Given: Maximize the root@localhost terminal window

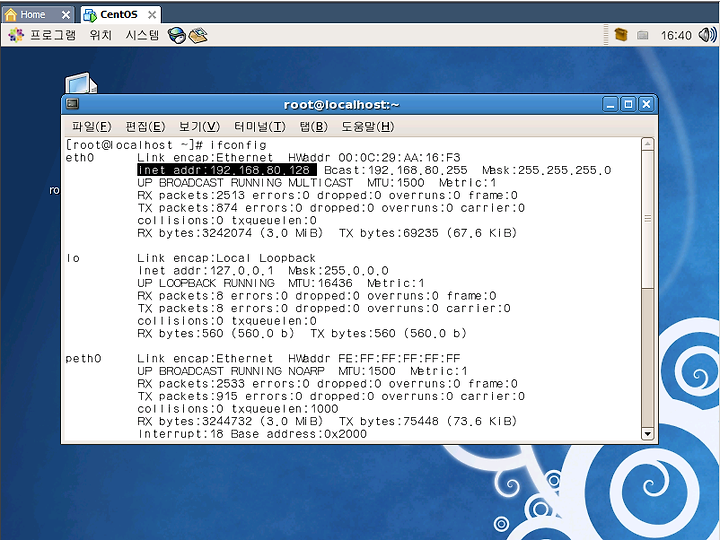Looking at the screenshot, I should click(x=628, y=105).
